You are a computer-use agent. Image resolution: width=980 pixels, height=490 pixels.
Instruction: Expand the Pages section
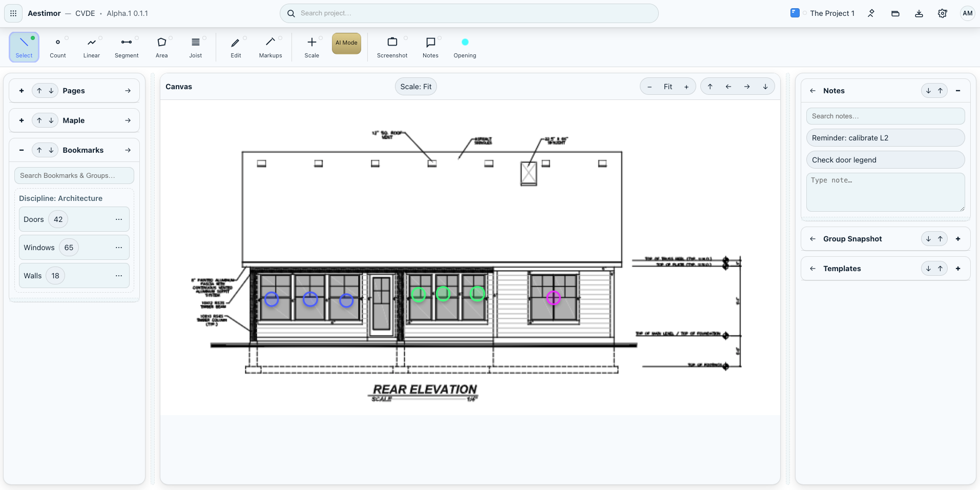(127, 90)
